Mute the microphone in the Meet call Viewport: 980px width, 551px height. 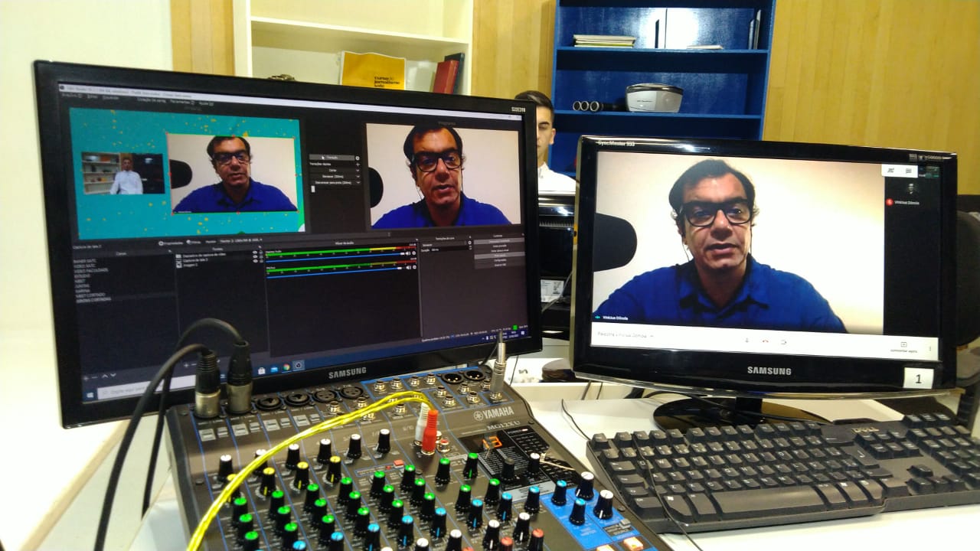coord(746,341)
